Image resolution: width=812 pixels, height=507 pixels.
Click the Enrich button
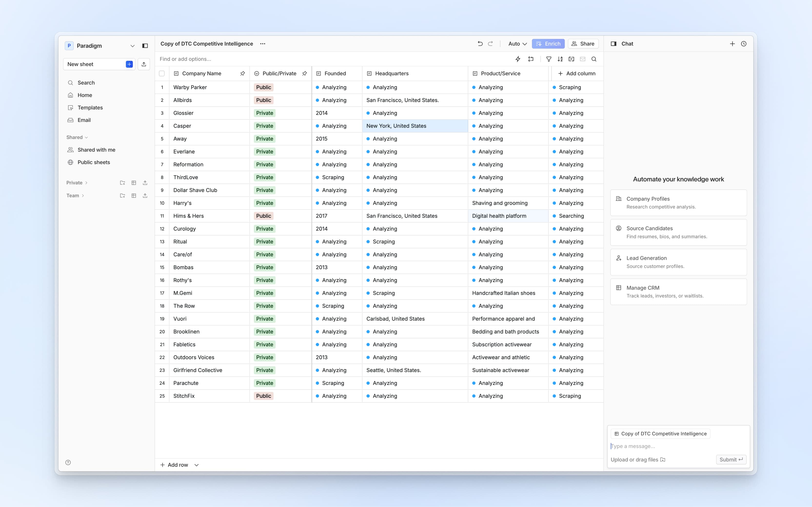[548, 44]
